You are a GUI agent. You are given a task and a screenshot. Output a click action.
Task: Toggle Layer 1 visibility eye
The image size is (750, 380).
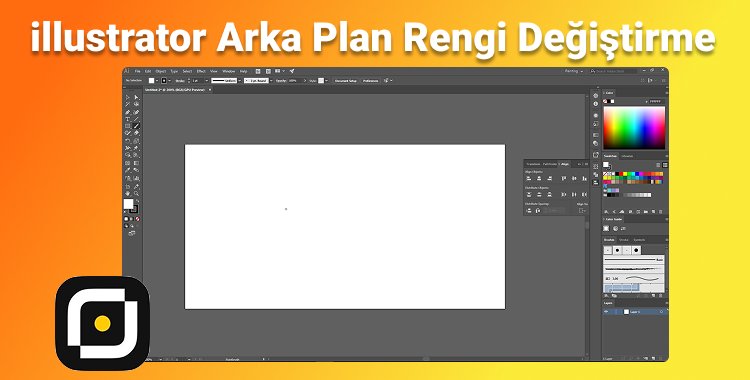606,312
